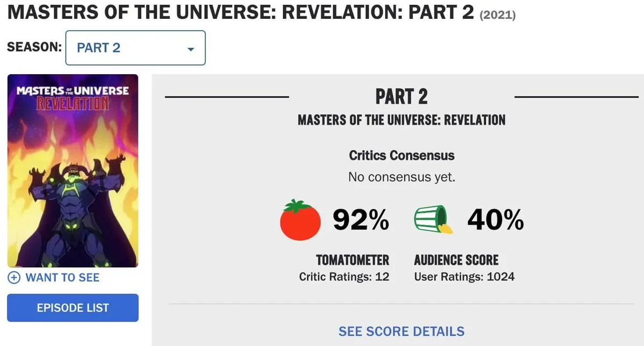Click the dropdown arrow beside PART 2
This screenshot has height=346, width=644.
pyautogui.click(x=191, y=48)
